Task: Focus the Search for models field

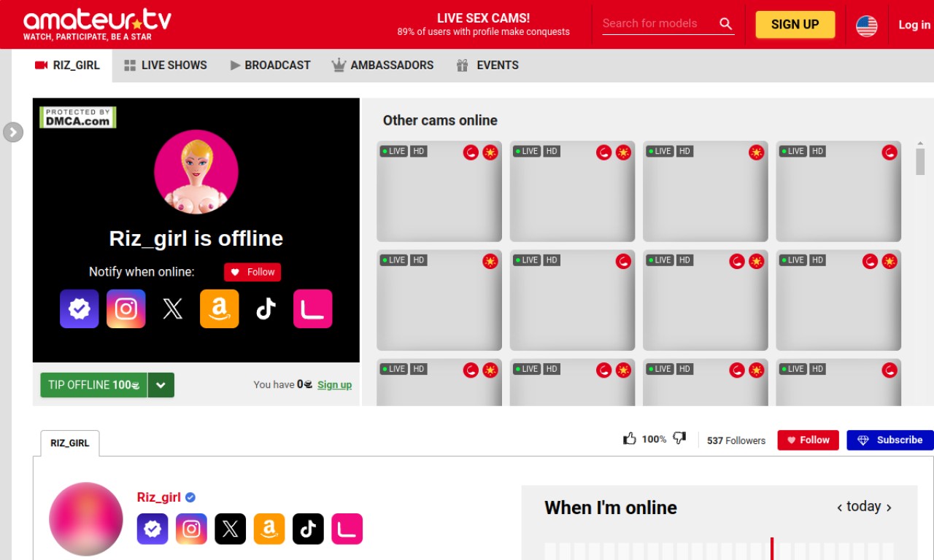Action: (658, 23)
